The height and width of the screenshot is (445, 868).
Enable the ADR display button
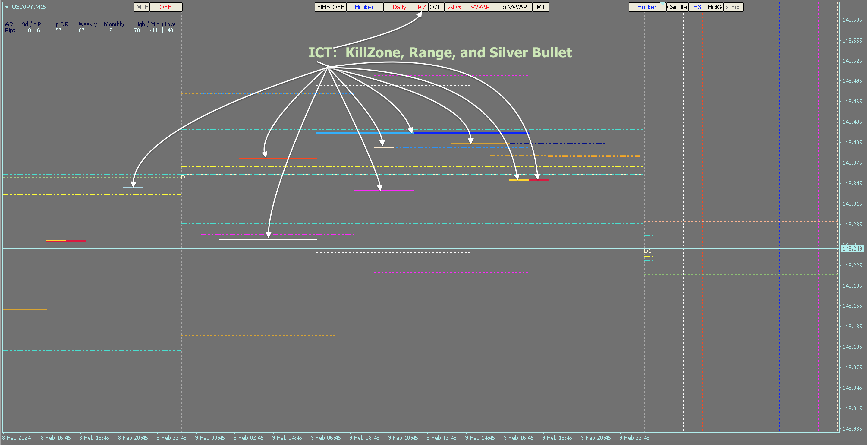(454, 7)
